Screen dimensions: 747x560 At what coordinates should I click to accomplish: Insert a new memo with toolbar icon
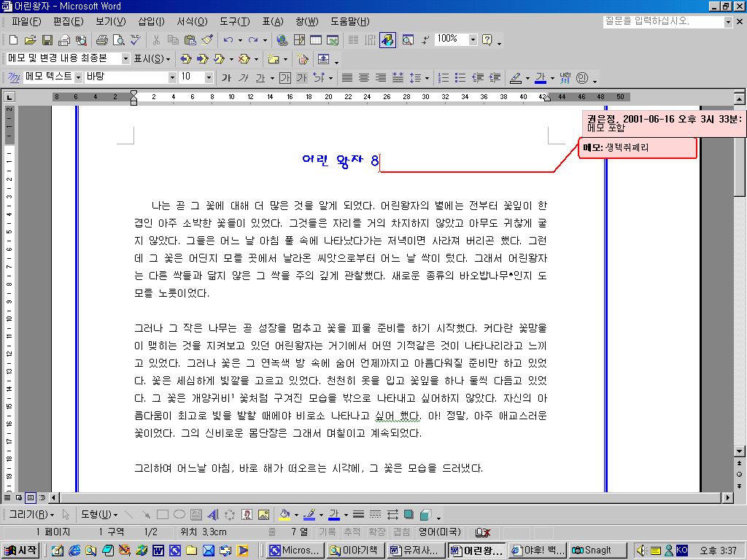pyautogui.click(x=273, y=59)
